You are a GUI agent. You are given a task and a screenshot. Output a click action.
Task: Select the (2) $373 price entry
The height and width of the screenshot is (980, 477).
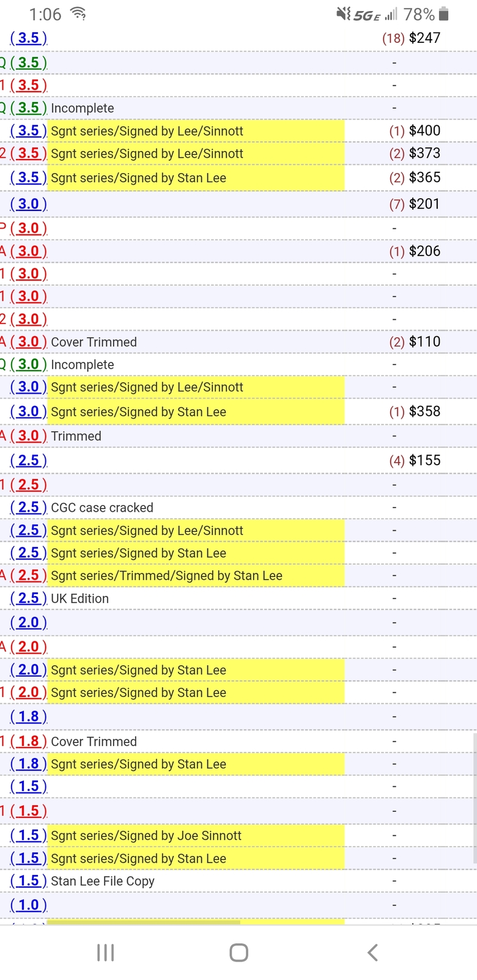pos(415,153)
